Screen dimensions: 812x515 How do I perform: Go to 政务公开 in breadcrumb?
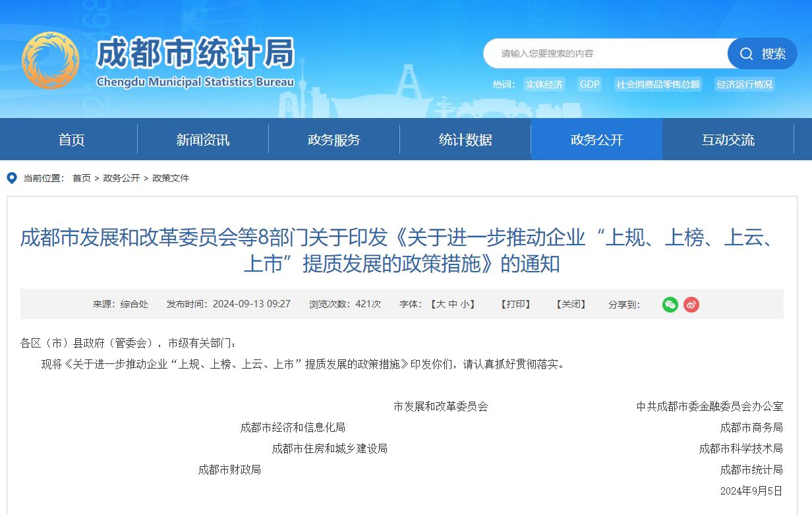coord(121,178)
